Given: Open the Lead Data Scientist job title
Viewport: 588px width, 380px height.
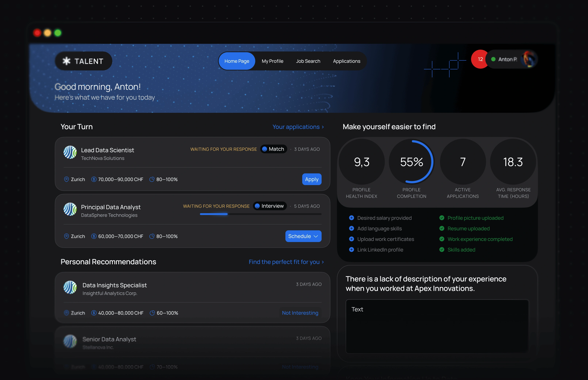Looking at the screenshot, I should click(107, 150).
